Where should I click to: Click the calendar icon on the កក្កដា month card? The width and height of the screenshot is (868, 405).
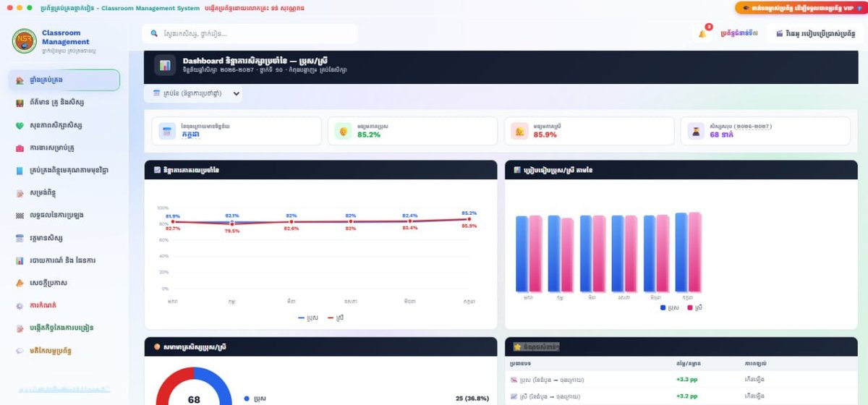click(x=167, y=131)
